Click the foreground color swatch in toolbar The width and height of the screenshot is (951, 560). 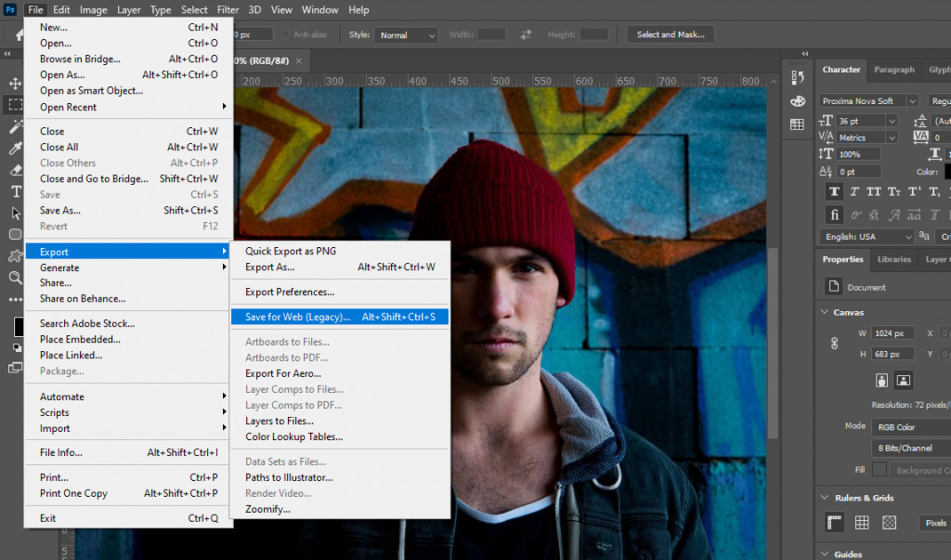pos(19,326)
